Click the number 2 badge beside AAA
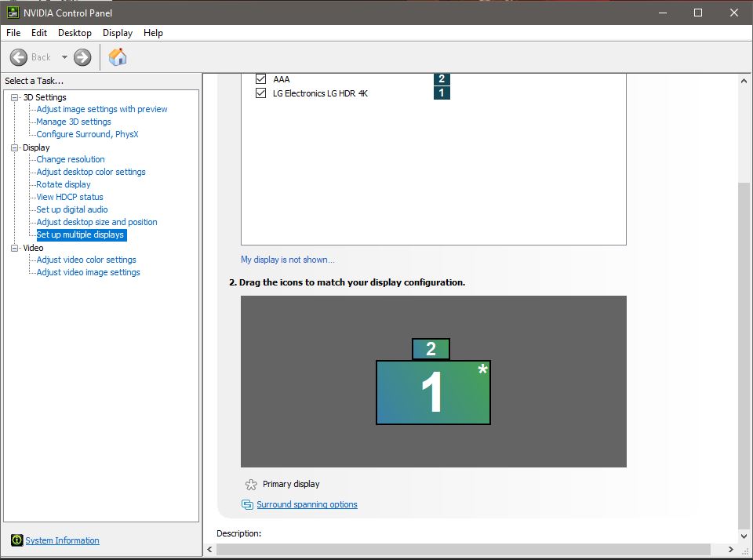The height and width of the screenshot is (560, 753). [442, 78]
